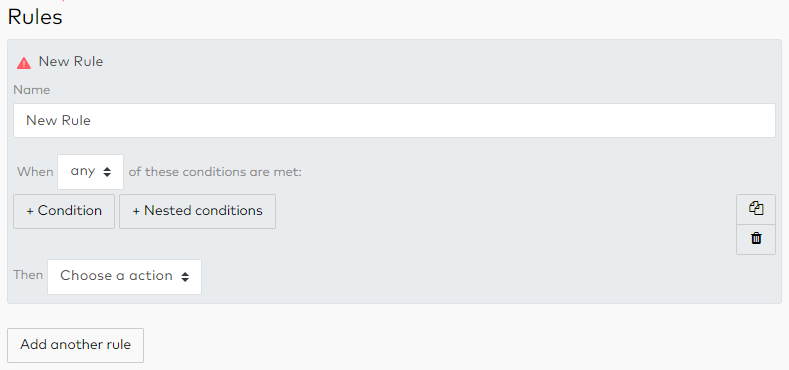Add a new condition with "+ Condition"

click(x=64, y=211)
